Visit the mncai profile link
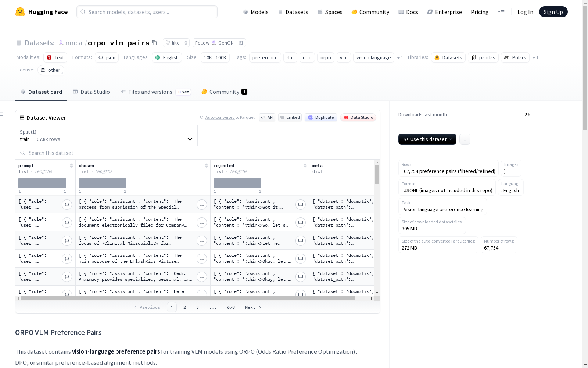The height and width of the screenshot is (368, 588). [75, 43]
